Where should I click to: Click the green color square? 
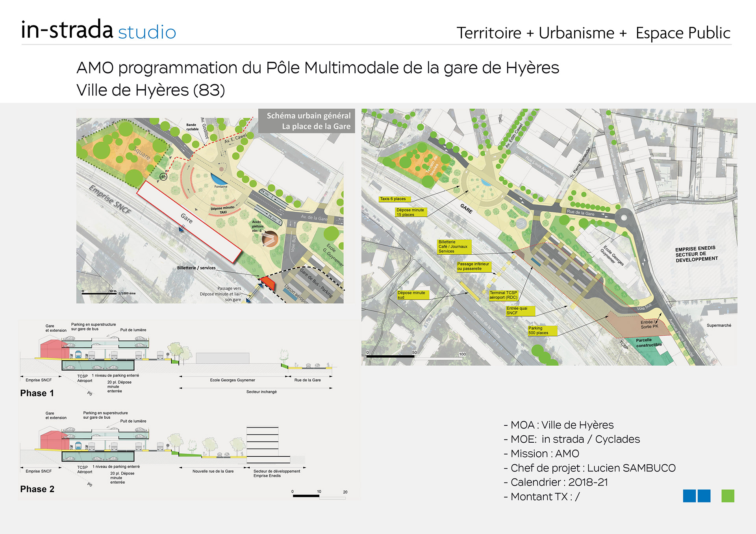click(728, 496)
